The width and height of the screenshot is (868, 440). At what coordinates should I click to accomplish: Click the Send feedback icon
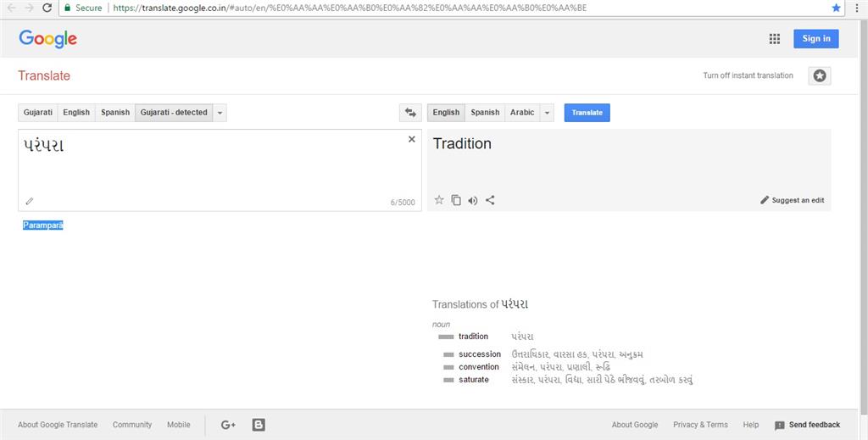780,426
